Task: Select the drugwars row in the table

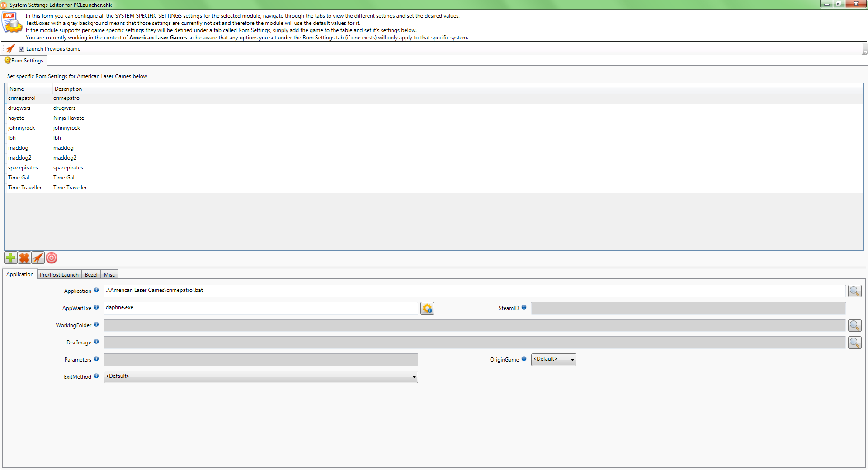Action: 19,108
